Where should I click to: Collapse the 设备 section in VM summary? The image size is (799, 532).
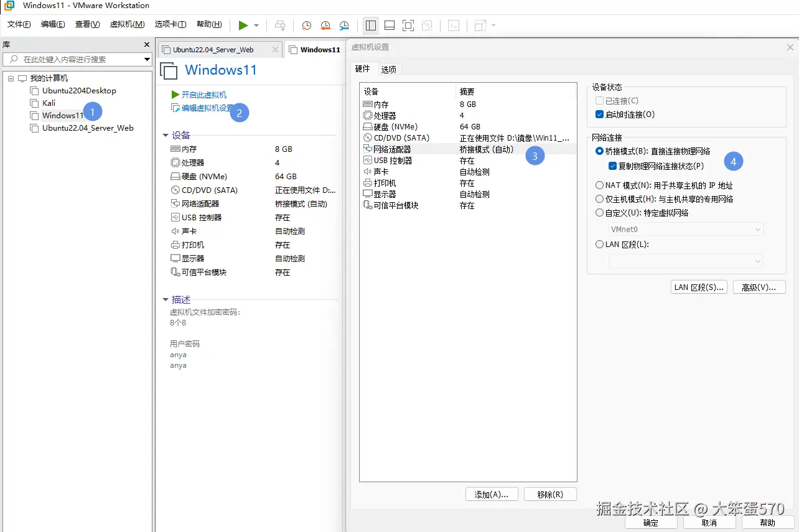tap(166, 135)
